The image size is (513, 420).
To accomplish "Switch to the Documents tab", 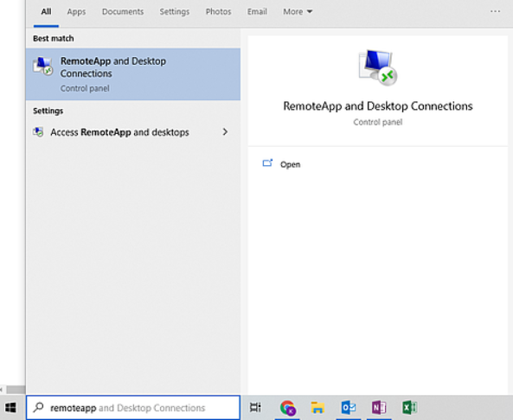I will (x=123, y=12).
